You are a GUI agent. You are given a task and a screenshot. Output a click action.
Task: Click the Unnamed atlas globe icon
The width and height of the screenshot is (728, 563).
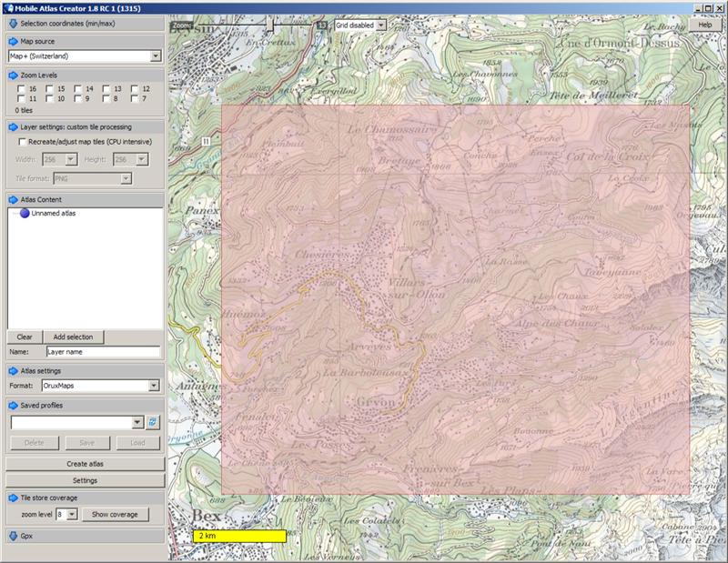[x=25, y=214]
